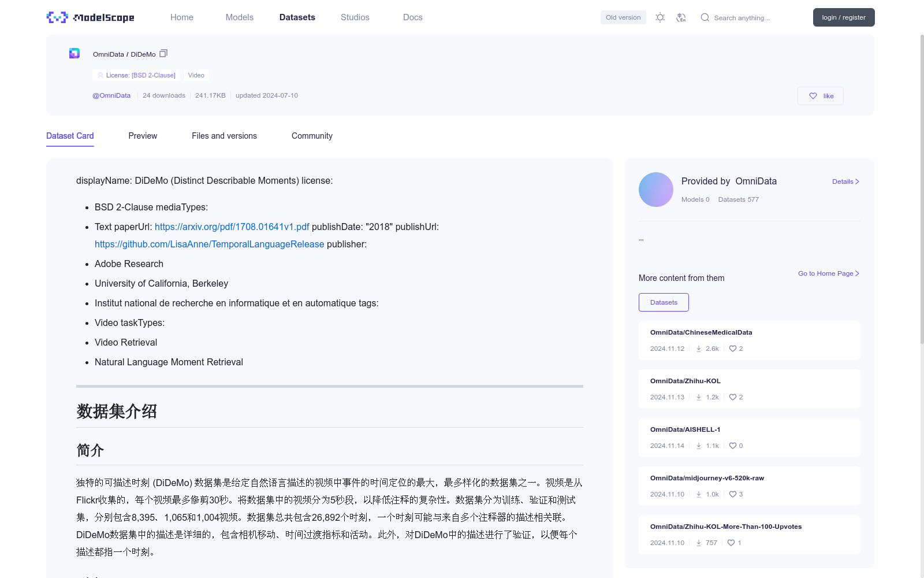
Task: Click 'Natural Language Moment Retrieval' list item
Action: [x=169, y=362]
